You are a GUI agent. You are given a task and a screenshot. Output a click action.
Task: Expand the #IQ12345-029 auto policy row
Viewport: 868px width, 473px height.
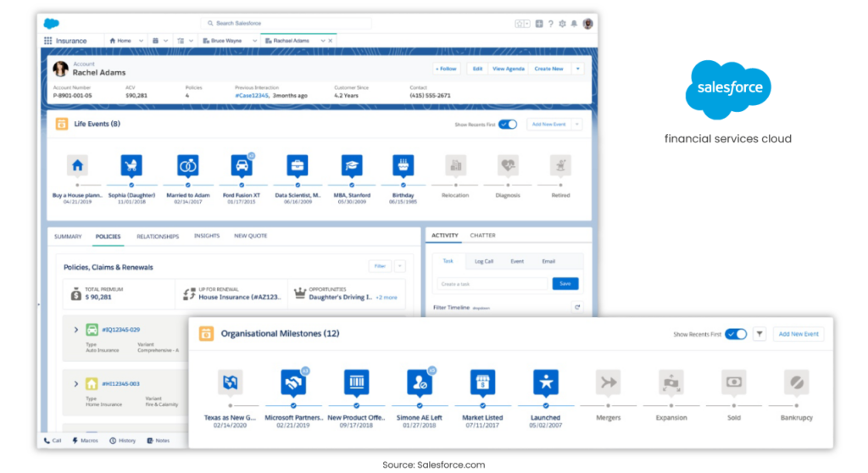(x=75, y=330)
